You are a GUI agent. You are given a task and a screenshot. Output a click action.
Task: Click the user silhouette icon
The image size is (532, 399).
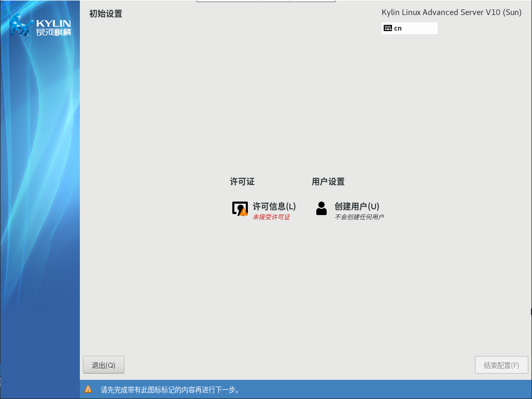click(x=321, y=208)
